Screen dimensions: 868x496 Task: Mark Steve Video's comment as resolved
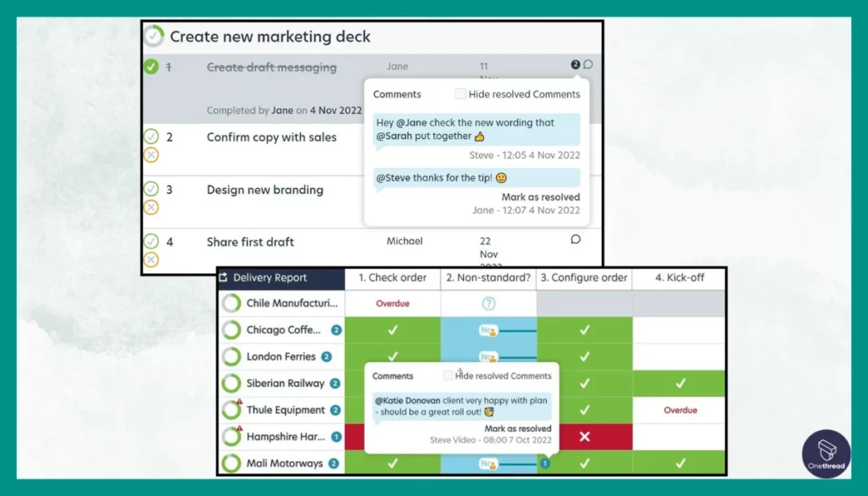[518, 428]
